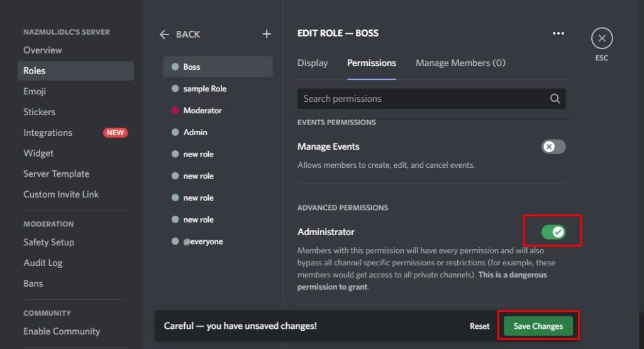This screenshot has height=349, width=644.
Task: Open Server Template settings
Action: (56, 174)
